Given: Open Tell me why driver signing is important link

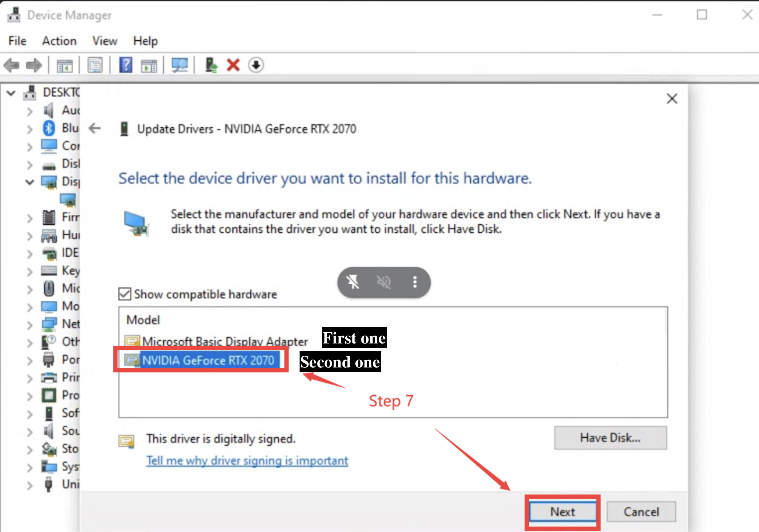Looking at the screenshot, I should 247,460.
